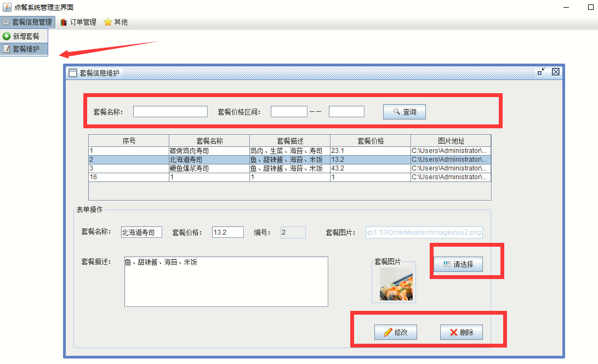Maximize the 点餐系统管理主界面 window

click(591, 7)
